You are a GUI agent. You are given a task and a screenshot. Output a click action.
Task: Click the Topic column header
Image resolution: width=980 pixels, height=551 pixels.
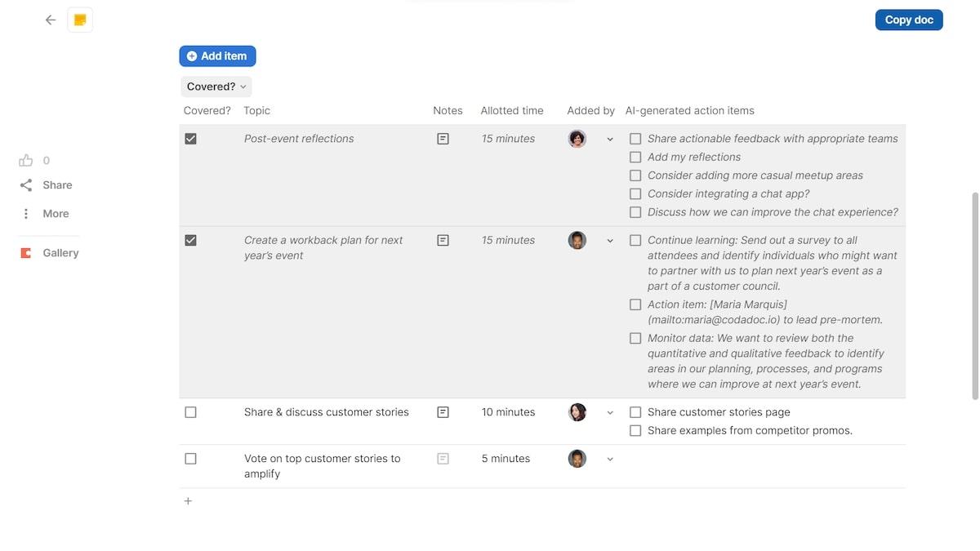click(256, 111)
